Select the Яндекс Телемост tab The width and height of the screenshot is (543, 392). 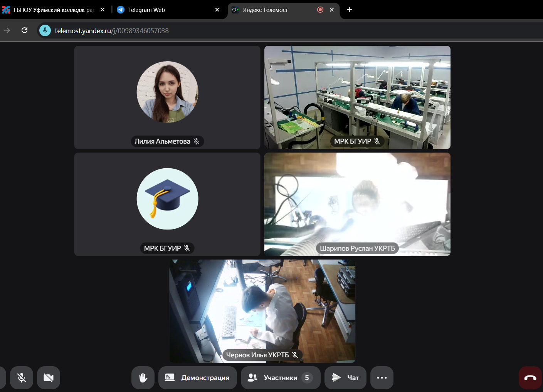[284, 10]
